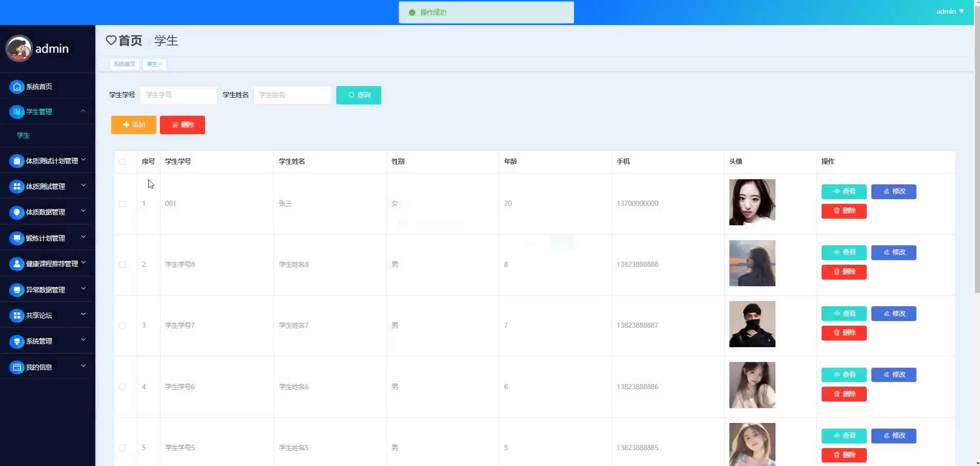Open 张三's avatar thumbnail
The width and height of the screenshot is (980, 466).
[x=752, y=202]
